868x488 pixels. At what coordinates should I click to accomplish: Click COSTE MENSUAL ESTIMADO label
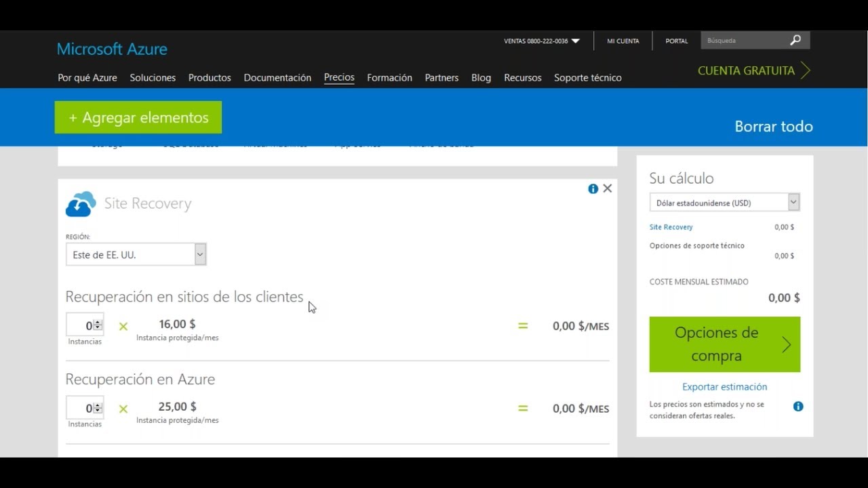tap(699, 282)
